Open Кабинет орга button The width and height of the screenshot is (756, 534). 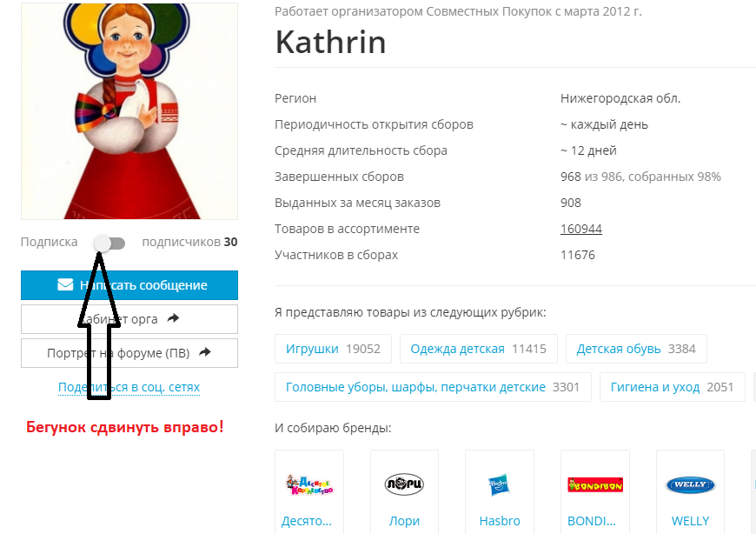(x=129, y=319)
